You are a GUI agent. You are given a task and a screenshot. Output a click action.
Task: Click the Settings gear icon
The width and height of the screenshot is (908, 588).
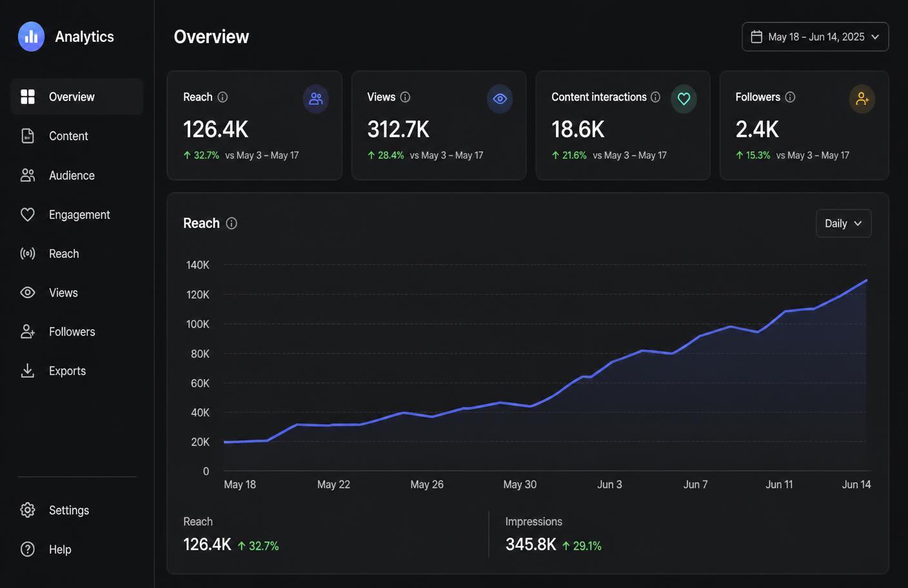[28, 510]
